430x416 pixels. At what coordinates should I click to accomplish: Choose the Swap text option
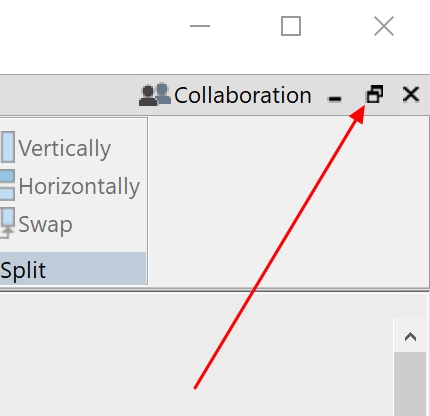[45, 224]
